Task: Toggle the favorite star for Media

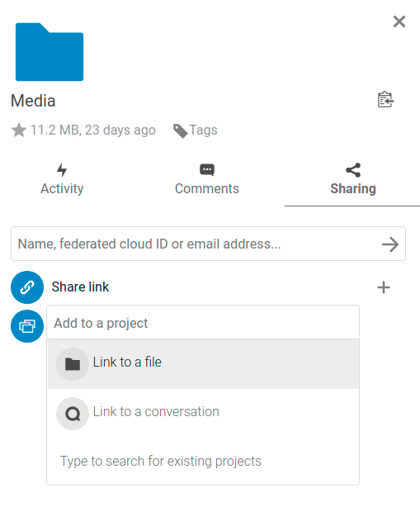Action: 19,130
